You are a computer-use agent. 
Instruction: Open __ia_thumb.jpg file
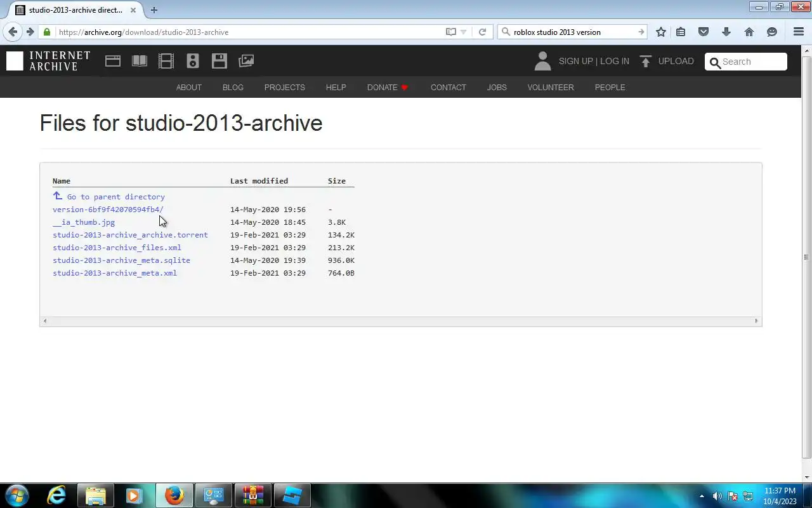[x=84, y=222]
